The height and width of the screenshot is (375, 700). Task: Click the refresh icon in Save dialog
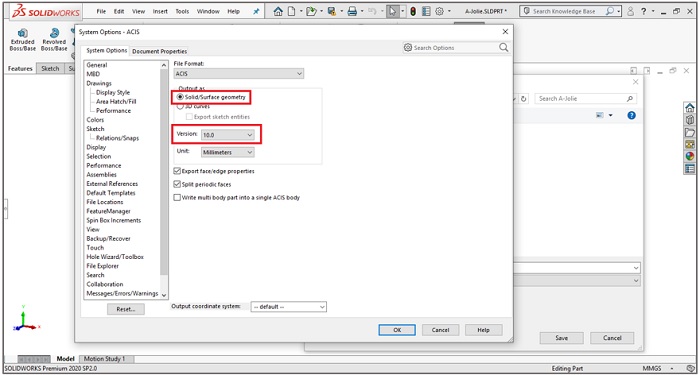click(x=525, y=99)
